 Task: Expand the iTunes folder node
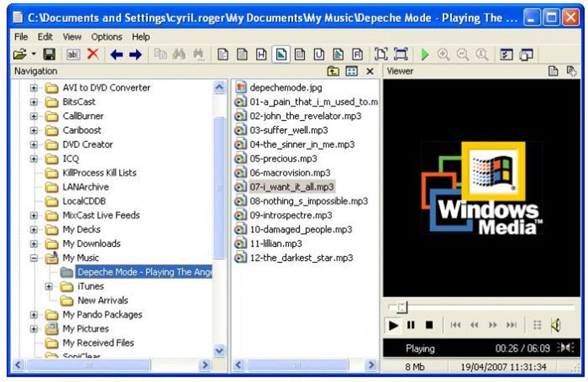pos(49,287)
